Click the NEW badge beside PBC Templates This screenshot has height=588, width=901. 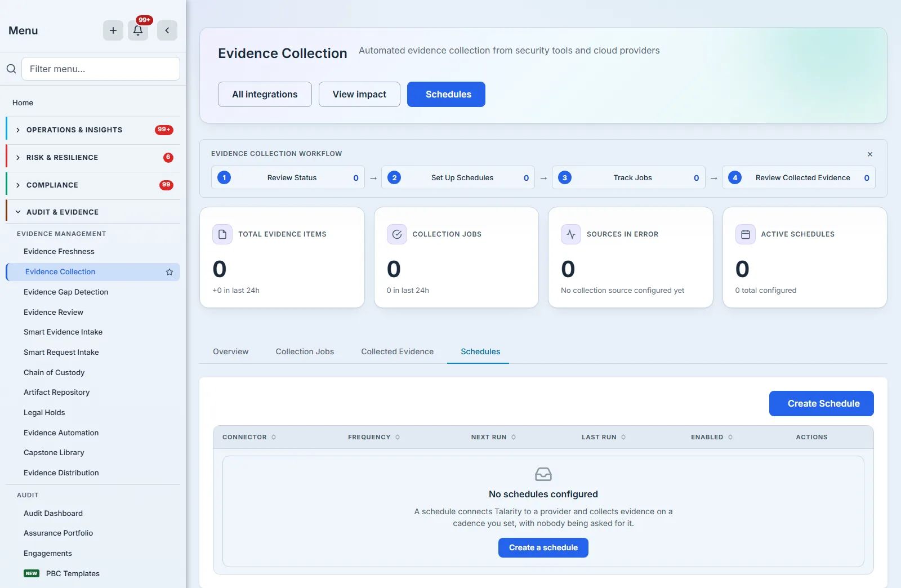[32, 573]
